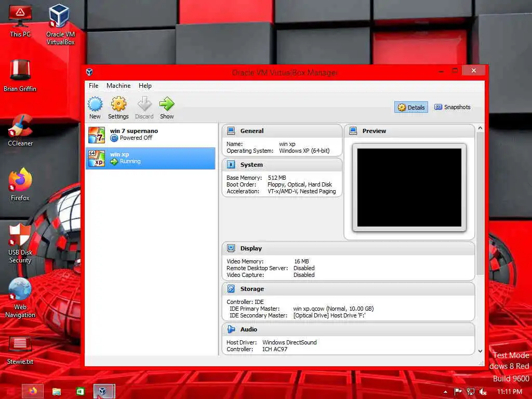The image size is (532, 399).
Task: Open USB Disk Security desktop icon
Action: point(20,243)
